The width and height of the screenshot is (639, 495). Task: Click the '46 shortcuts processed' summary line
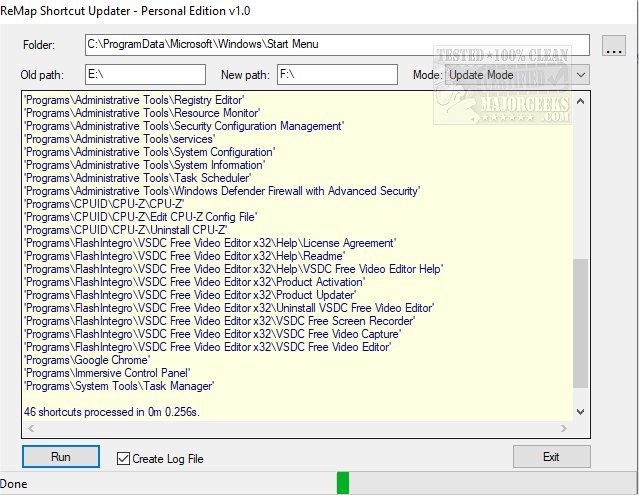coord(112,412)
